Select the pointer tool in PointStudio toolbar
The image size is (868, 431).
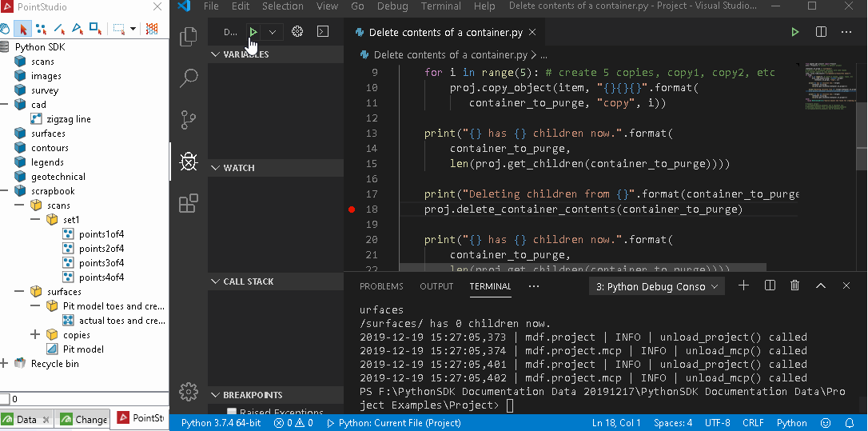pos(22,29)
